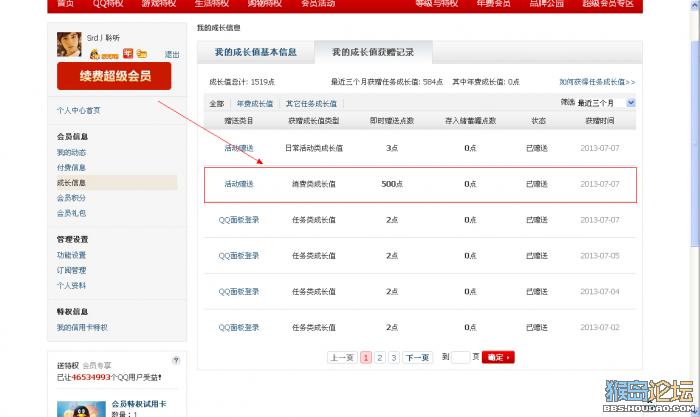
Task: Open 付费信息 in sidebar
Action: pos(71,167)
